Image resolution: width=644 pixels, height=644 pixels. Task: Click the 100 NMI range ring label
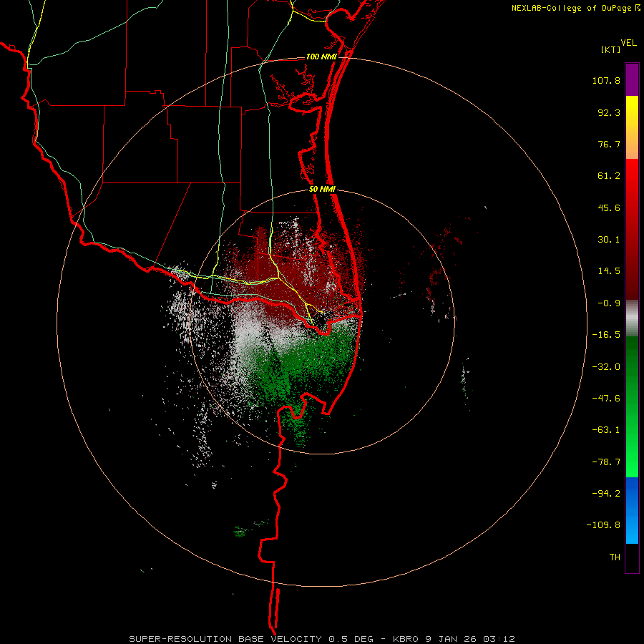click(321, 57)
